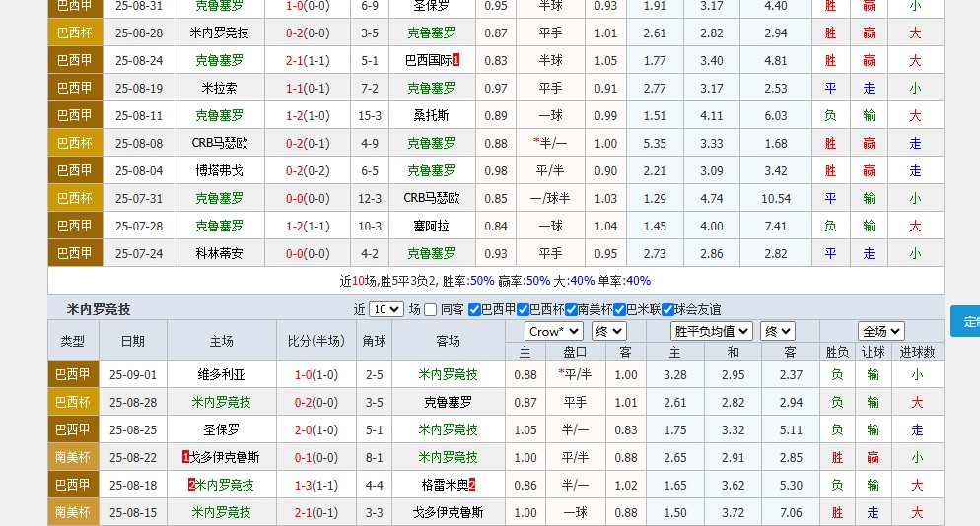Click the 科林蒂安 team in 25-07-24 row
Viewport: 980px width, 526px height.
click(x=220, y=253)
